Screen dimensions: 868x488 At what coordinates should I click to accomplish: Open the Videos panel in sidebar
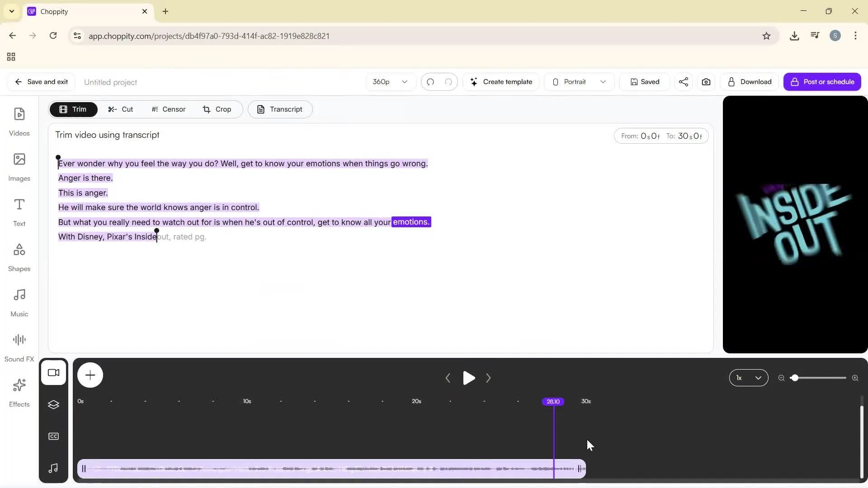[x=19, y=121]
